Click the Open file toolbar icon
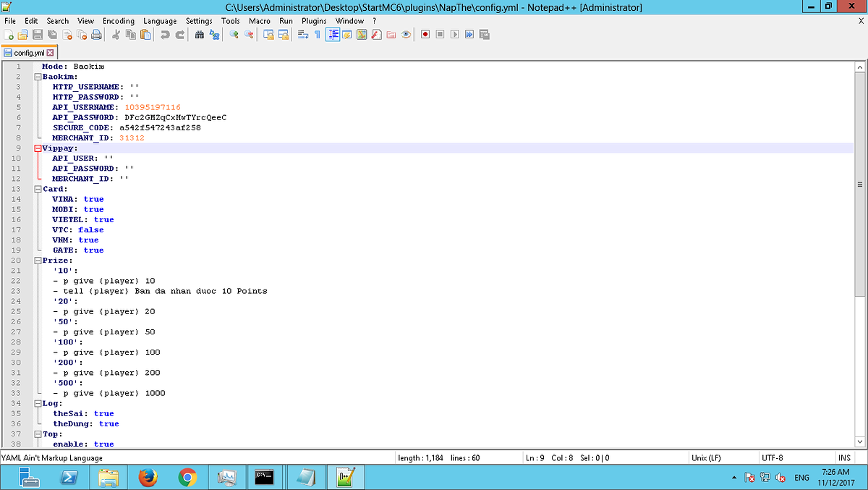This screenshot has height=490, width=868. 23,34
